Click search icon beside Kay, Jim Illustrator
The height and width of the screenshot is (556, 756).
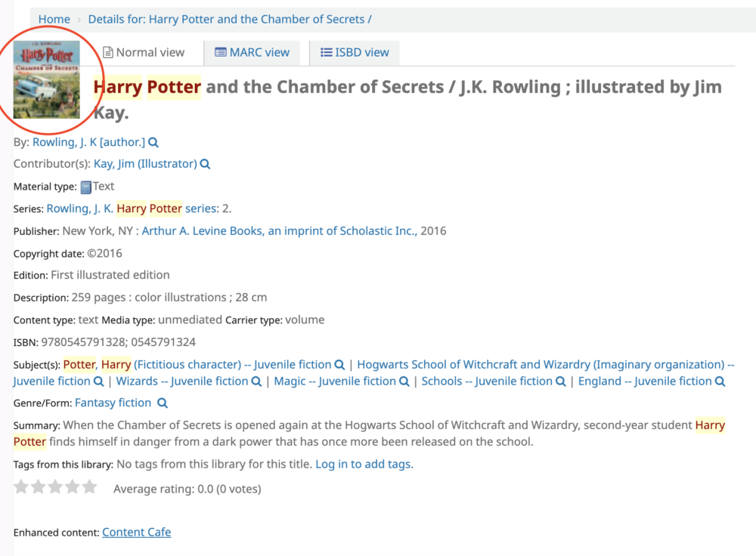point(205,164)
